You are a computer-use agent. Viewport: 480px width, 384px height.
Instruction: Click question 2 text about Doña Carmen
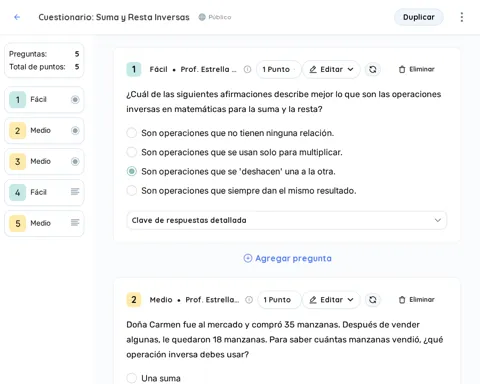285,339
